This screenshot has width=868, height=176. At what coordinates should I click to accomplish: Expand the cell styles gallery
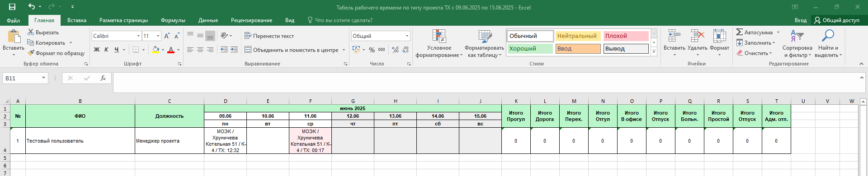click(654, 51)
